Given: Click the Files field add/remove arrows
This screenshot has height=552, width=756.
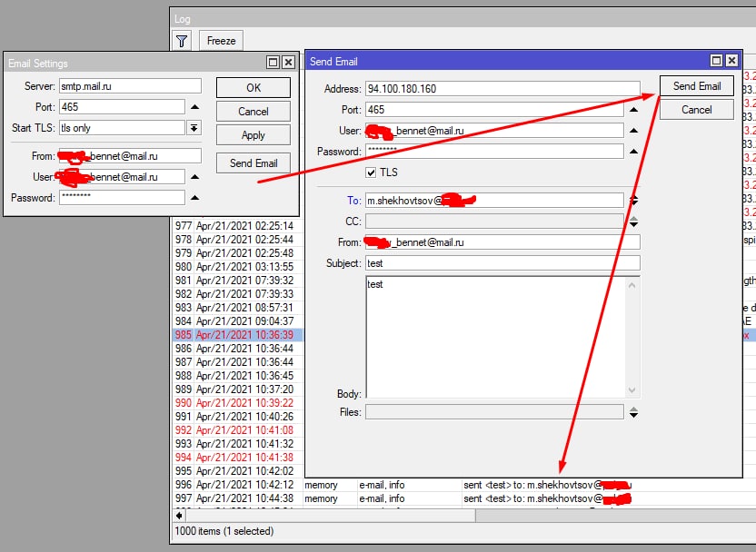Looking at the screenshot, I should pyautogui.click(x=633, y=412).
